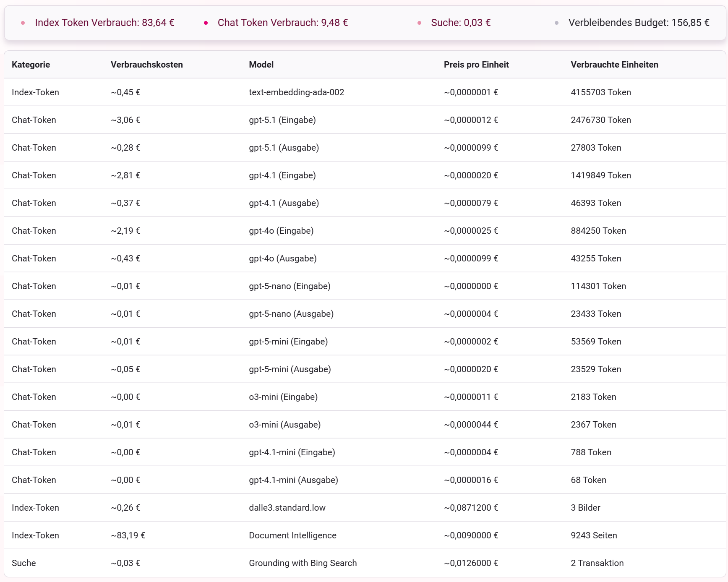
Task: Select the 53569 Token units value
Action: tap(596, 342)
